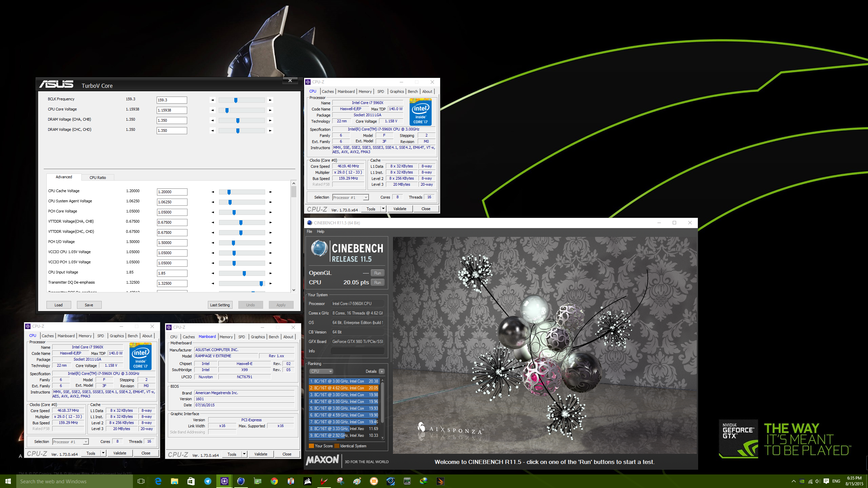Expand Tools dropdown arrow in bottom-left CPU-Z

103,453
